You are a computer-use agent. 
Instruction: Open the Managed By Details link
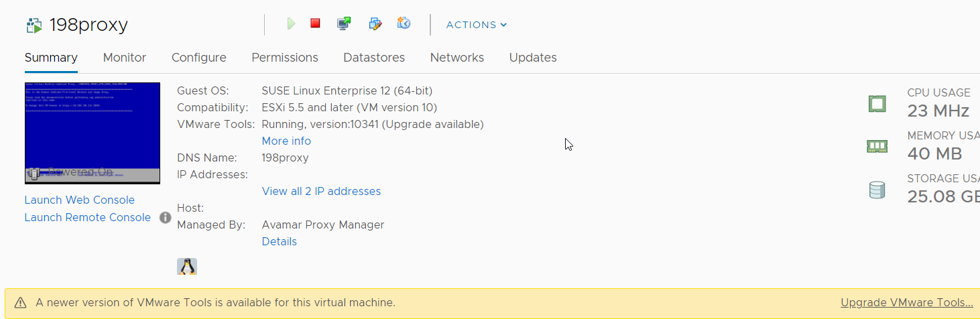(280, 241)
